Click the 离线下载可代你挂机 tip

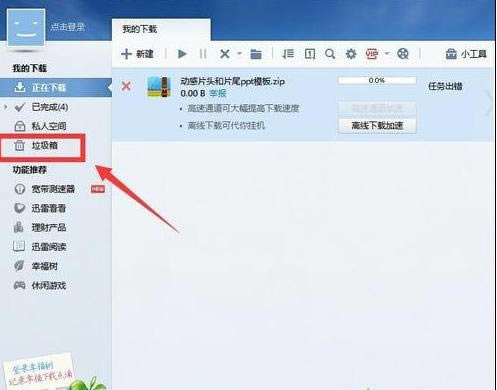coord(226,125)
